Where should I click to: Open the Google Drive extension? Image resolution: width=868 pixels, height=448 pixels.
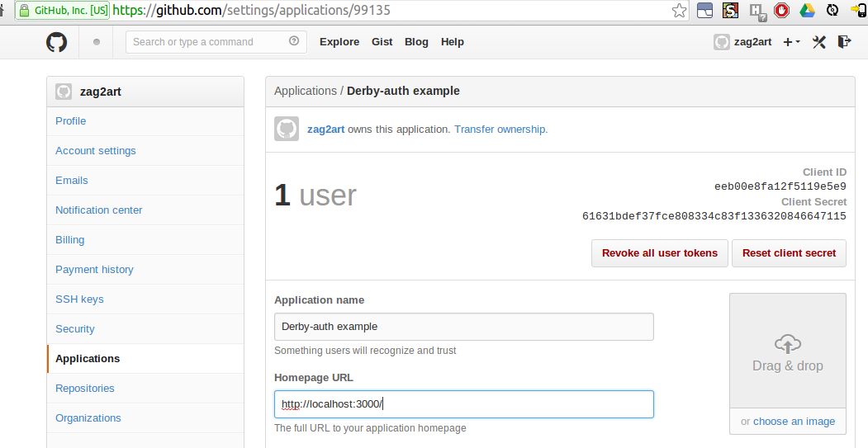[807, 11]
